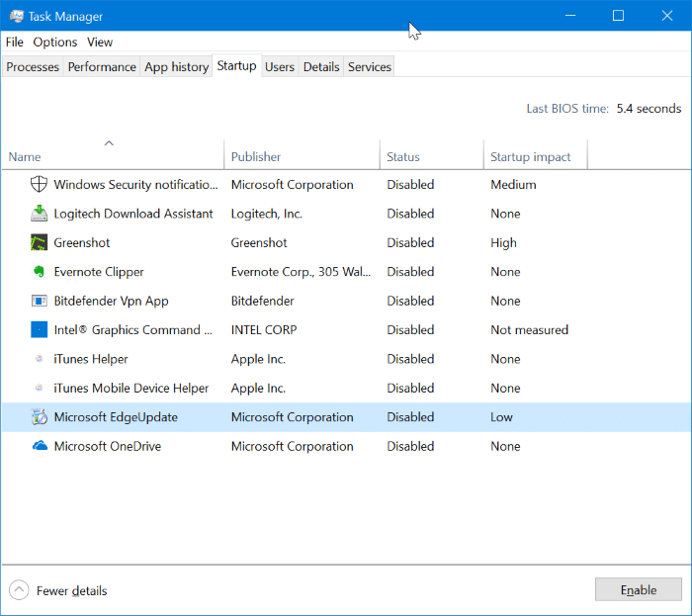The image size is (692, 616).
Task: Select the Startup tab
Action: click(x=236, y=65)
